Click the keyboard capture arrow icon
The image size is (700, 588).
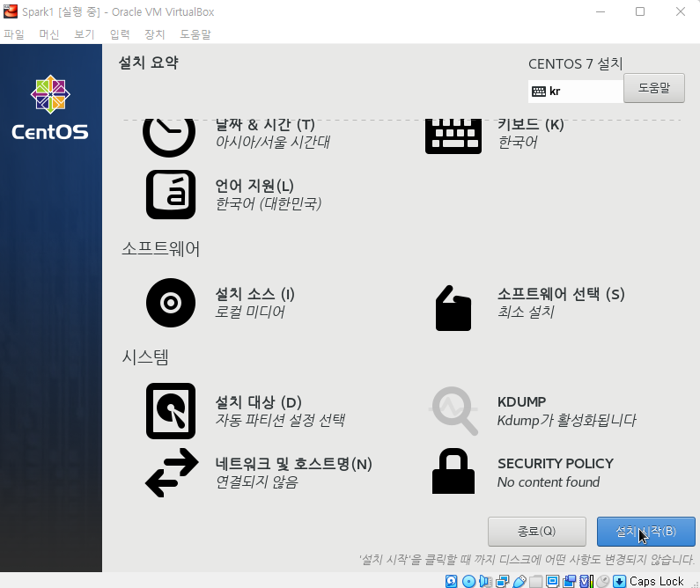tap(619, 581)
